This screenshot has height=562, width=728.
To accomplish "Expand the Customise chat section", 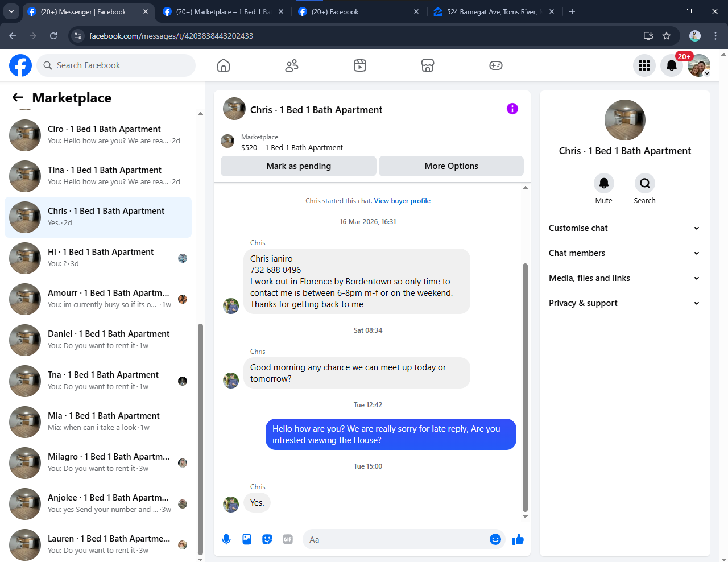I will click(624, 228).
